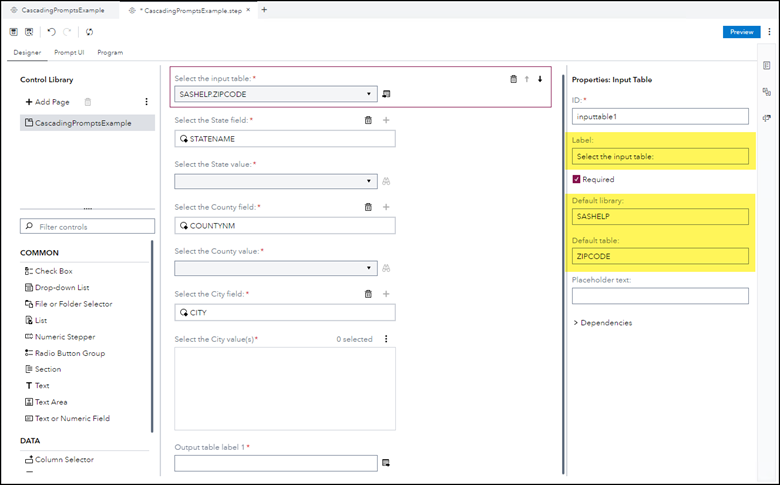Select the Text control
Image resolution: width=780 pixels, height=485 pixels.
pos(37,386)
